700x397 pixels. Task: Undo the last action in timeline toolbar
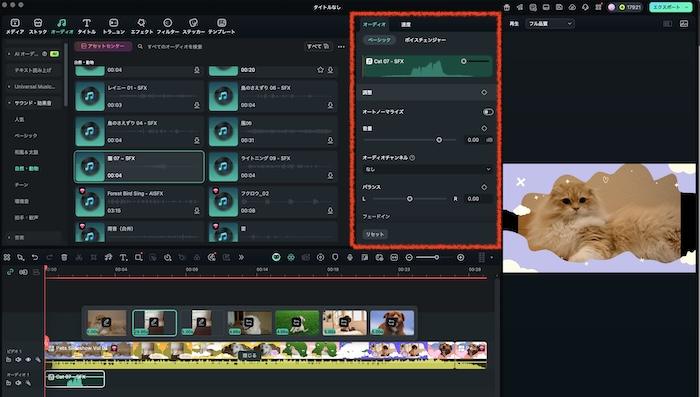tap(35, 257)
